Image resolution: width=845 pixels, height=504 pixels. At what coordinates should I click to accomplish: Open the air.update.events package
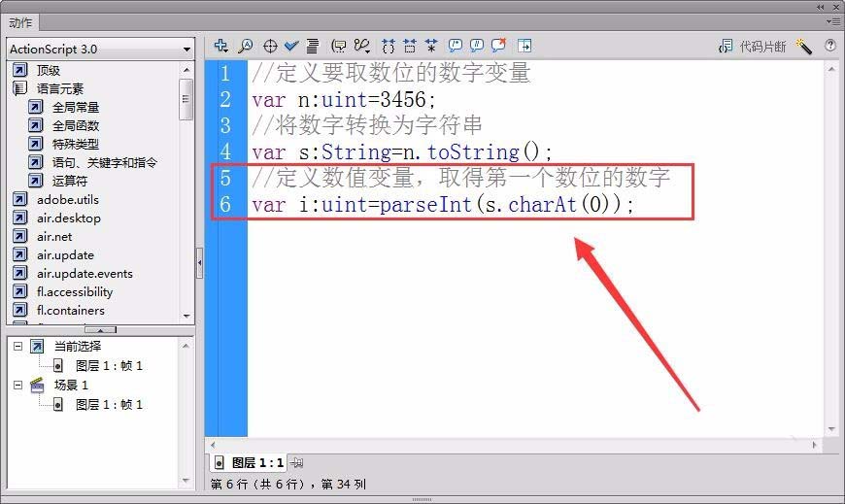84,273
